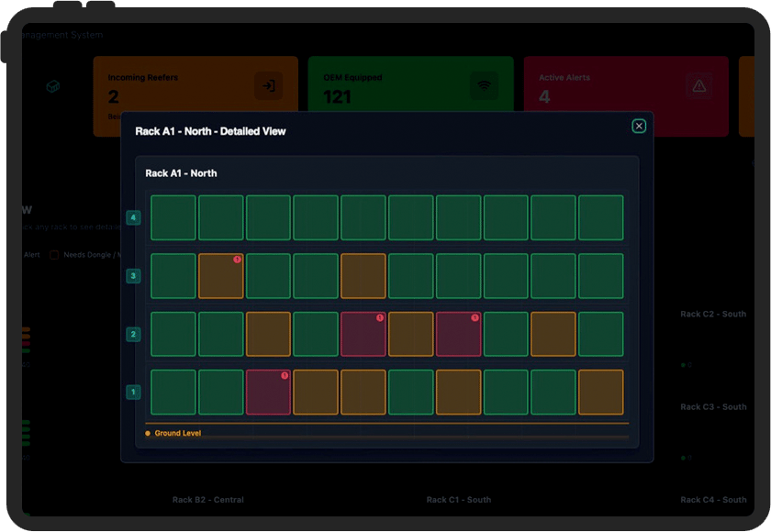Click the Active Alerts warning triangle icon
The image size is (771, 532).
point(699,86)
